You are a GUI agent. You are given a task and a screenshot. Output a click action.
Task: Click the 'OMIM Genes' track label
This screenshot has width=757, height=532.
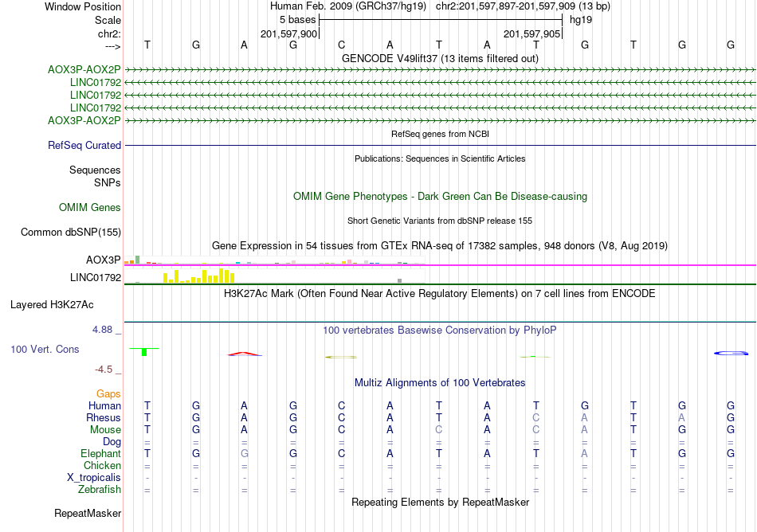(x=90, y=207)
